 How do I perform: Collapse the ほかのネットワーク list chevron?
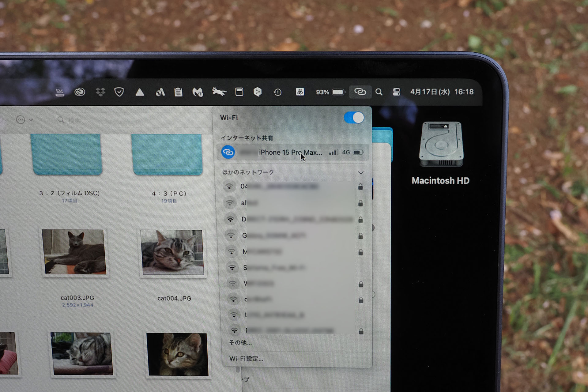361,173
